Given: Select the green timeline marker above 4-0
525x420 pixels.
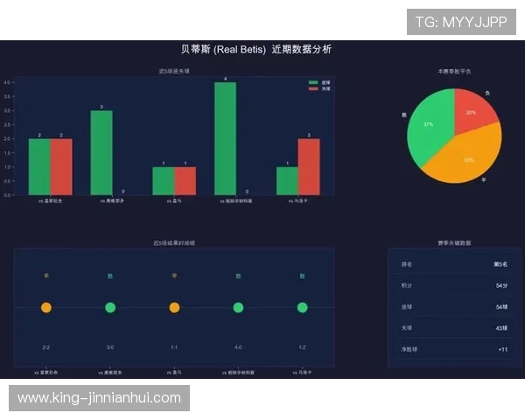Looking at the screenshot, I should [x=238, y=307].
